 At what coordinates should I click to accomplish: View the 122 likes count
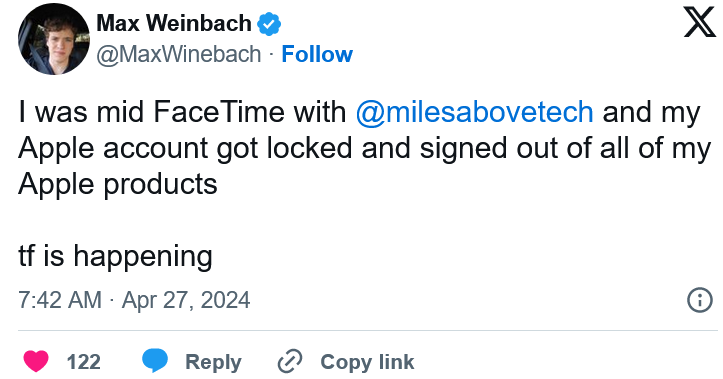(x=83, y=362)
